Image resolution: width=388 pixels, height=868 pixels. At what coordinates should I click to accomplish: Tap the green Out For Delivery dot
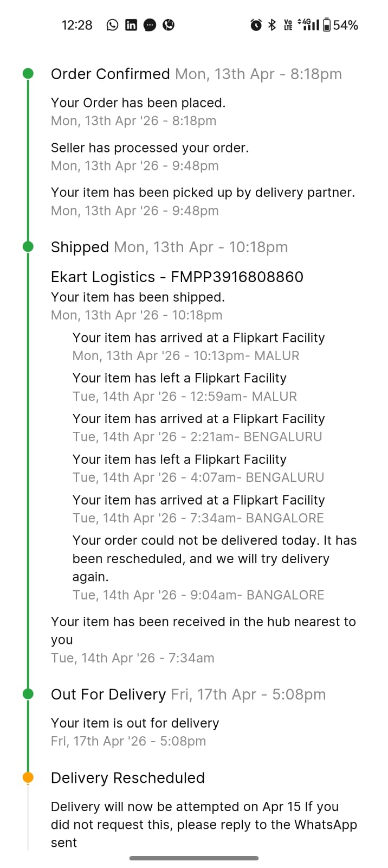[28, 694]
